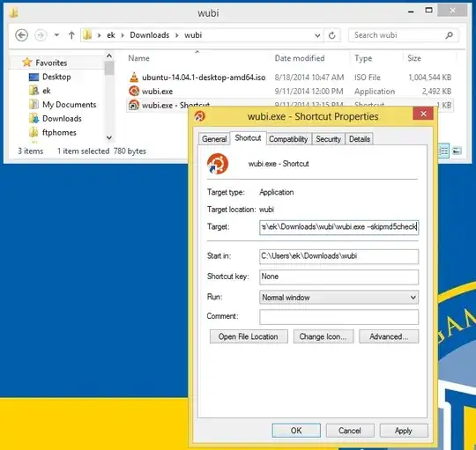Click the Comment field
This screenshot has height=450, width=476.
(x=338, y=317)
